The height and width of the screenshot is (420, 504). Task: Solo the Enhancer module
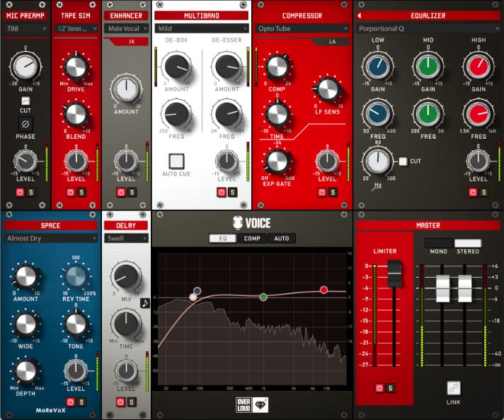132,193
